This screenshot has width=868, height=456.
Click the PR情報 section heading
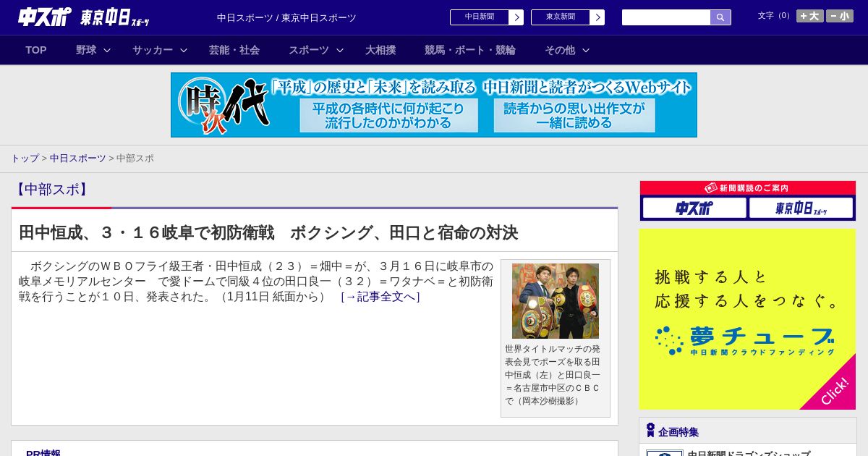pyautogui.click(x=43, y=453)
